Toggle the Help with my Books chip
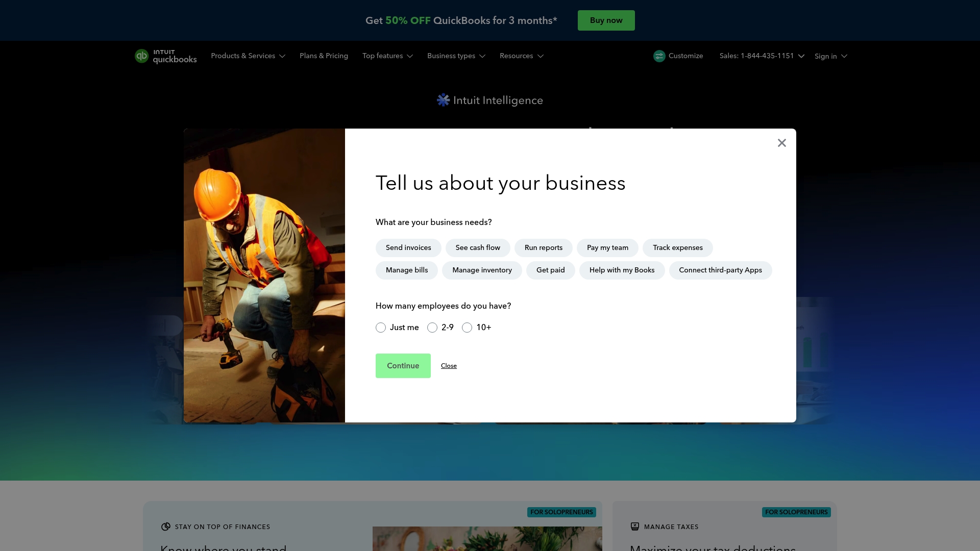 click(622, 270)
